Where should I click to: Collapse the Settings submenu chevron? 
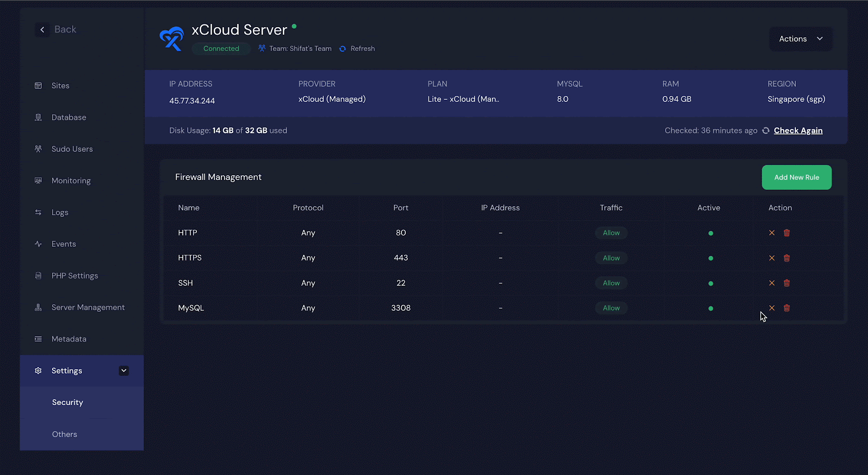[x=124, y=371]
